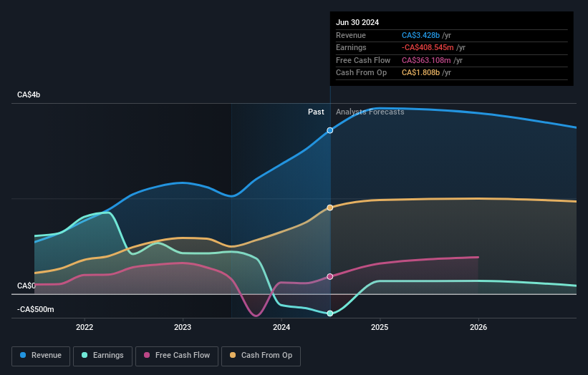Click the CA$363.108m free cash flow value

click(426, 60)
